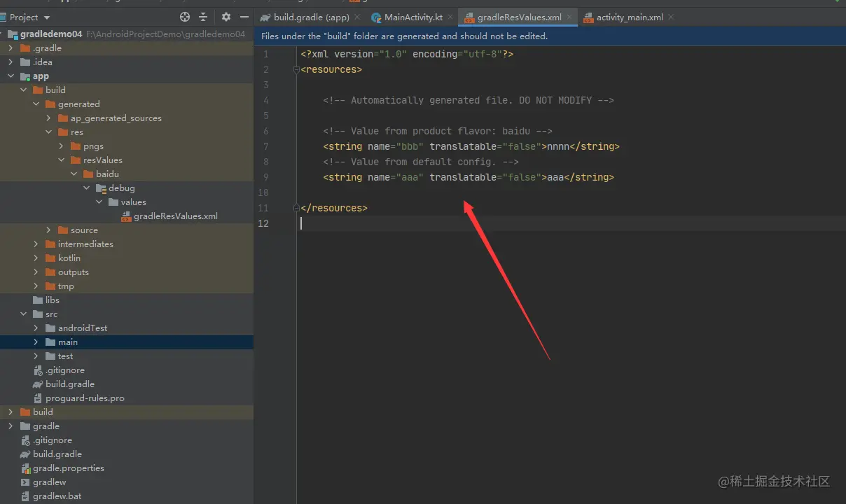
Task: Click the resources tag fold marker on line 2
Action: click(297, 69)
